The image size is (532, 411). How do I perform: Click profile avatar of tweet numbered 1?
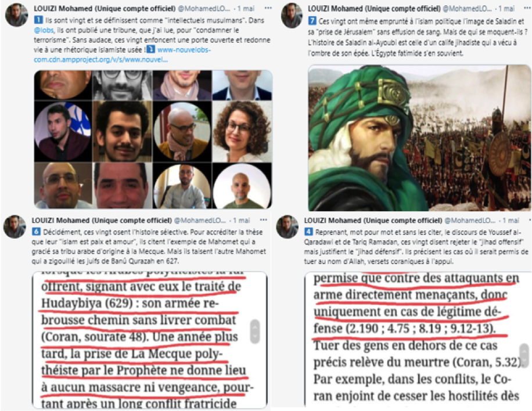17,15
